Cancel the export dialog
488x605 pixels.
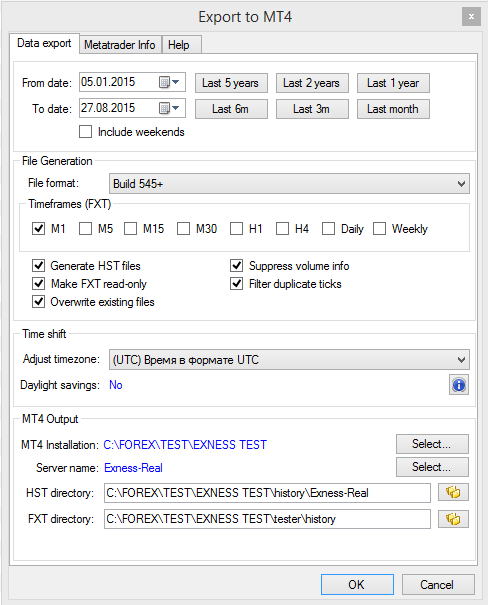coord(438,585)
